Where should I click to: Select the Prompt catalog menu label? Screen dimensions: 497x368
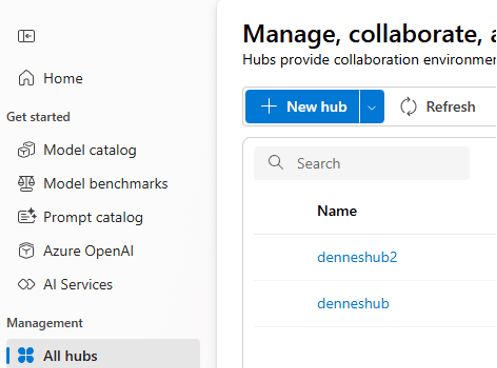[x=93, y=217]
